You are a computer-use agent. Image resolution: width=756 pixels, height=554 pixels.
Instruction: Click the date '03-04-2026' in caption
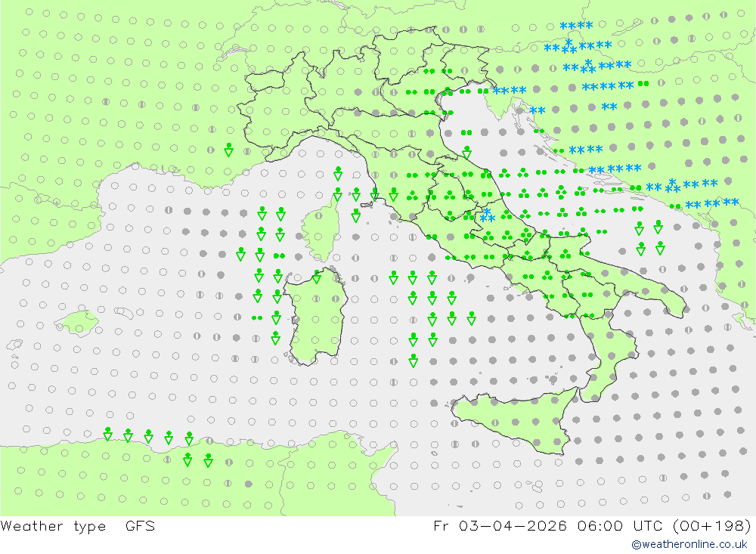click(x=513, y=525)
